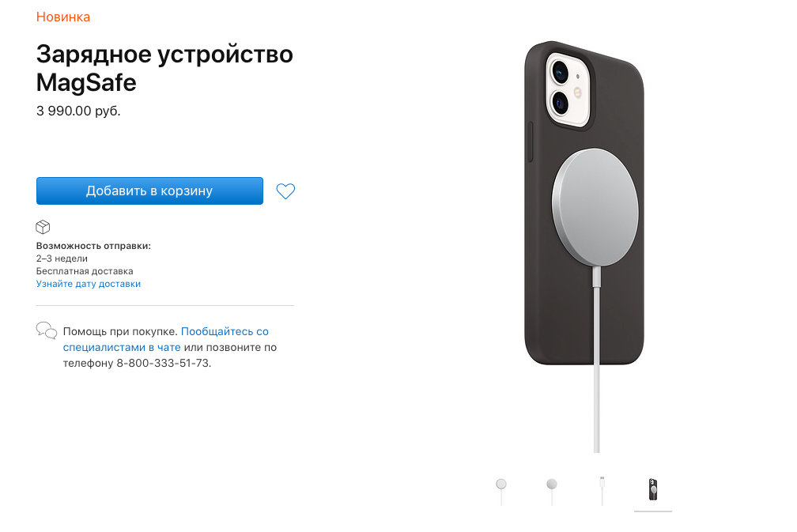Click the 'Возможность отправки:' heading
Screen dimensions: 797x532
tap(93, 246)
